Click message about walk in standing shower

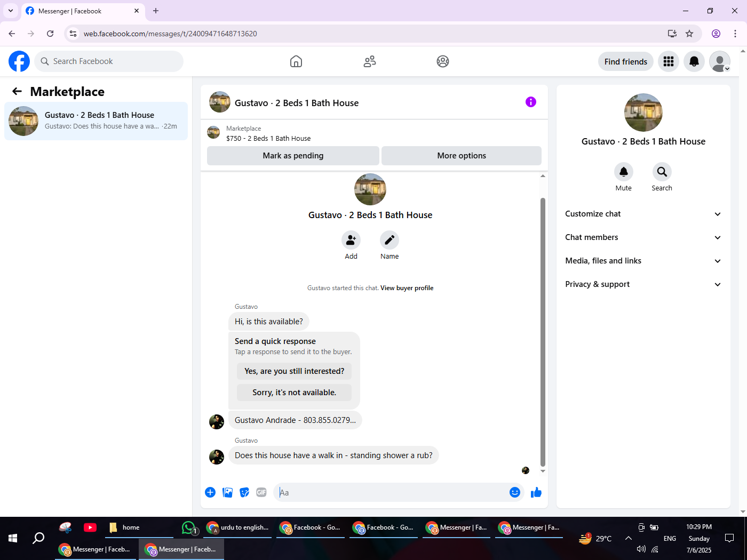[333, 455]
